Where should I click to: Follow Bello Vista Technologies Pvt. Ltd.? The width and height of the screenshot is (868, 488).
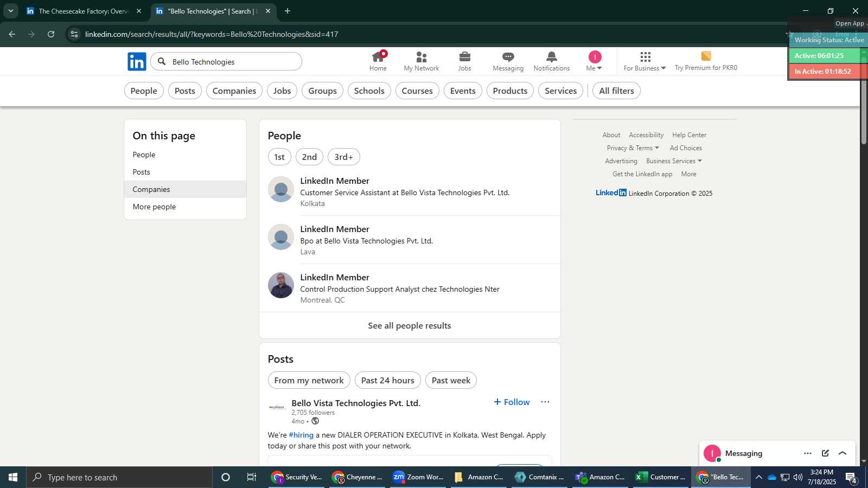point(512,402)
